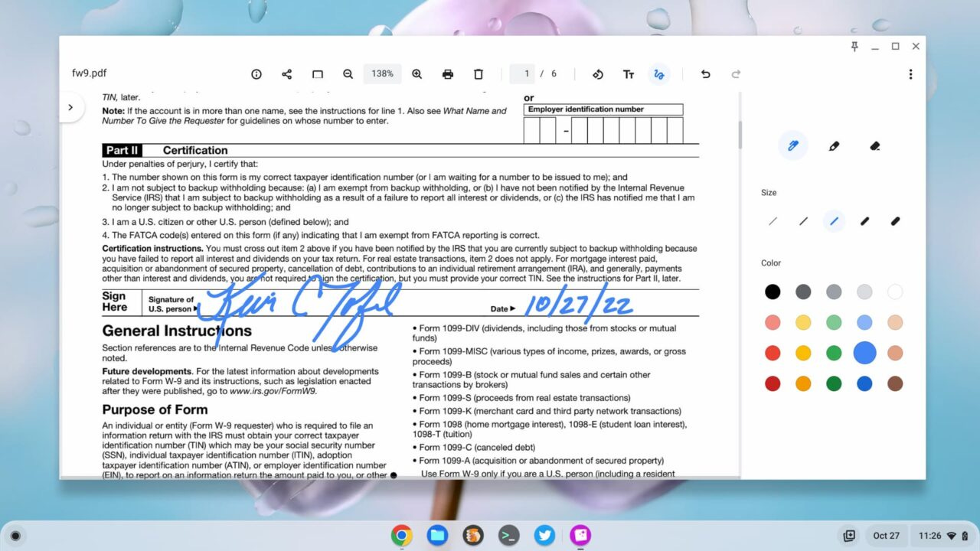Viewport: 980px width, 551px height.
Task: Delete the file using trash icon
Action: [x=479, y=74]
